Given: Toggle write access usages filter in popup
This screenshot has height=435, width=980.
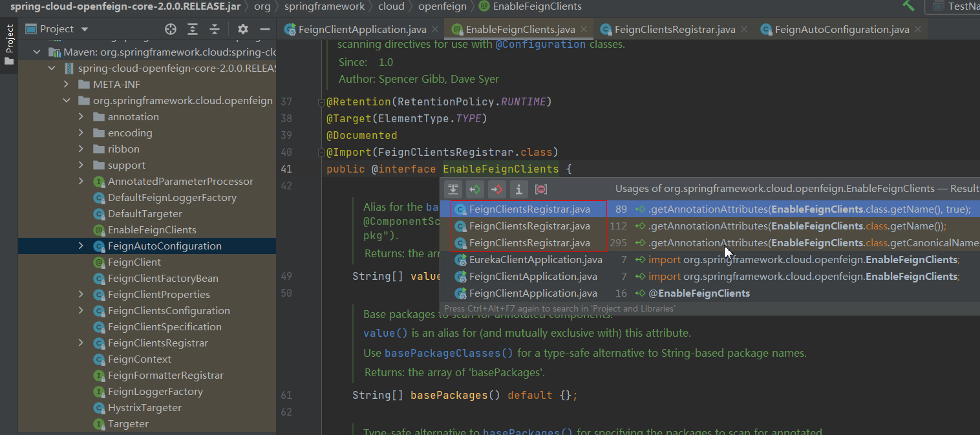Looking at the screenshot, I should click(x=497, y=189).
